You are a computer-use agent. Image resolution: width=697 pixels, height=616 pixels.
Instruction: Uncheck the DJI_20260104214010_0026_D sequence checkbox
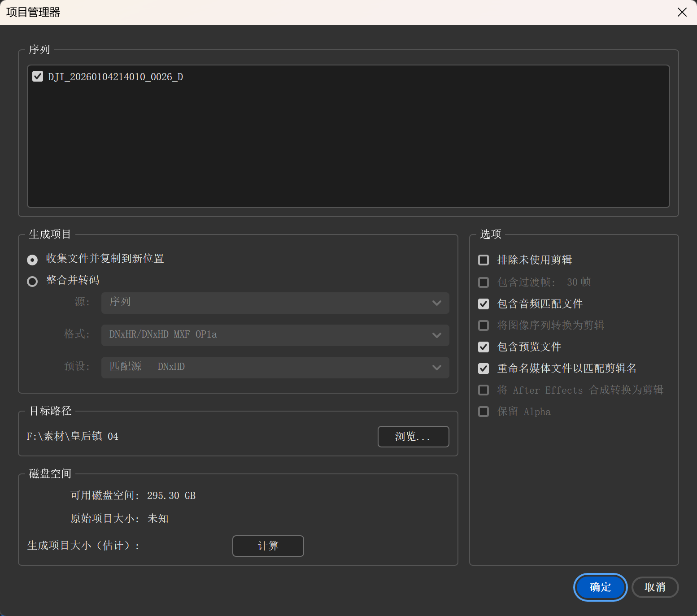pos(38,77)
